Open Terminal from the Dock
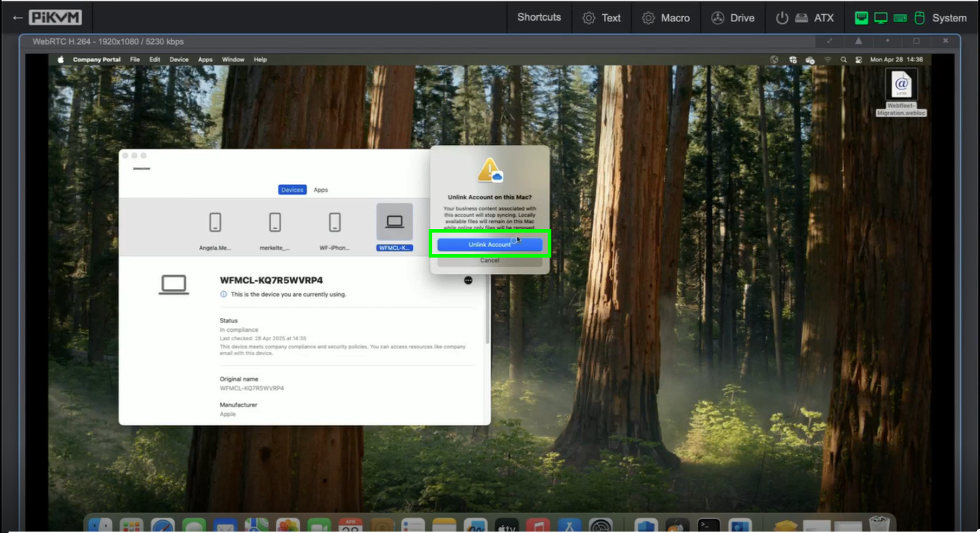Viewport: 980px width, 533px height. coord(708,527)
